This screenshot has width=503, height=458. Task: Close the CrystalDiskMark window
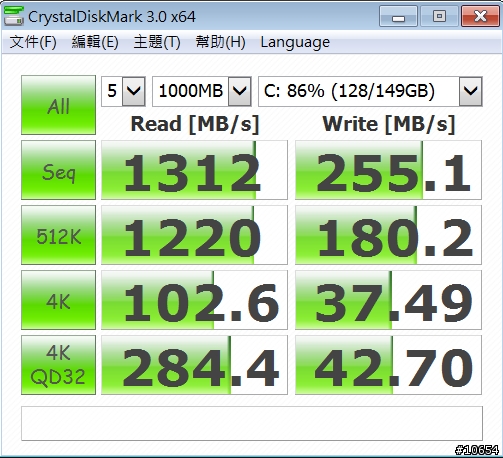tap(480, 16)
